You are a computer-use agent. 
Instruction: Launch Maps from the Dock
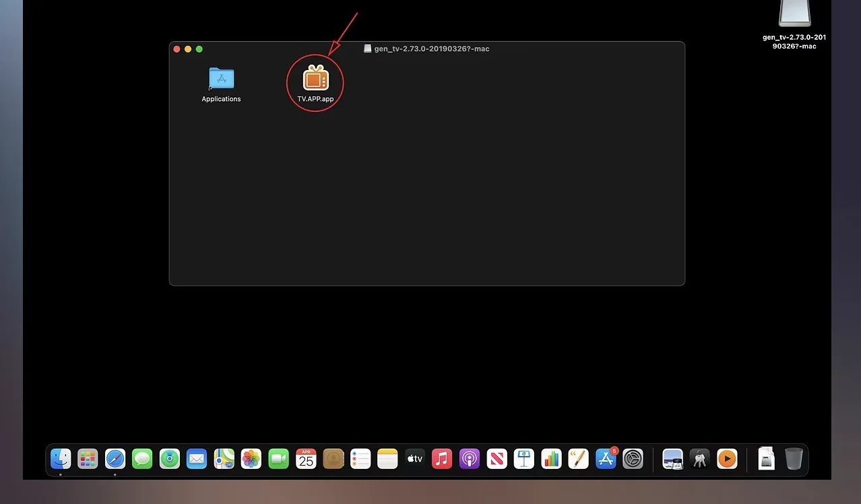tap(224, 459)
